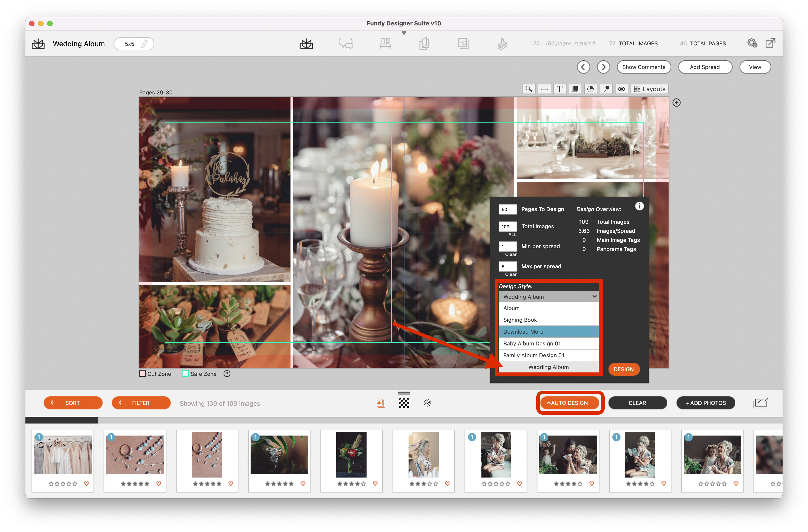
Task: Open the Design Overview info icon
Action: (639, 206)
